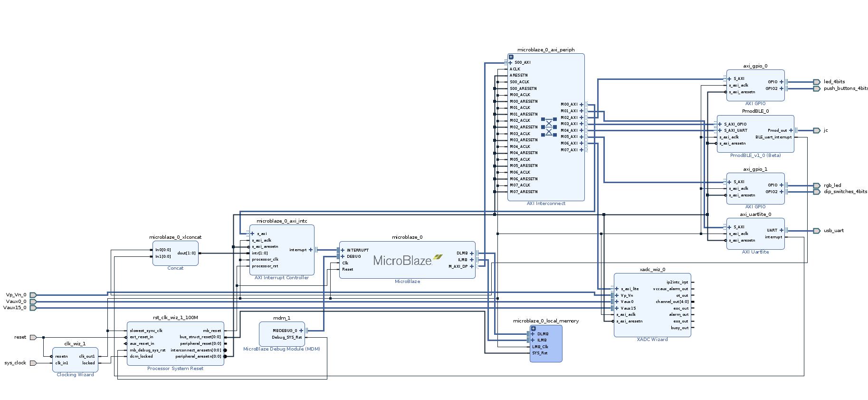
Task: Click the dout[1:0] pin on Concat block
Action: (x=186, y=253)
